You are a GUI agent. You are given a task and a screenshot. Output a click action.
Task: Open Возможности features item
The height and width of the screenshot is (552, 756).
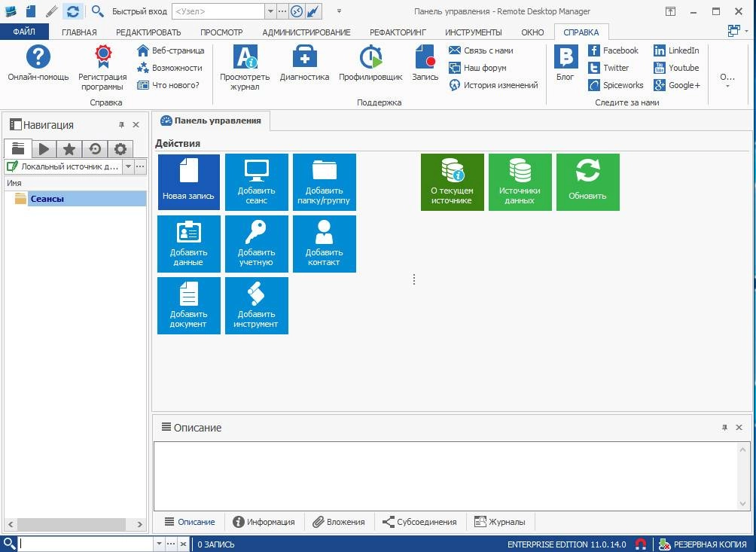(x=169, y=68)
